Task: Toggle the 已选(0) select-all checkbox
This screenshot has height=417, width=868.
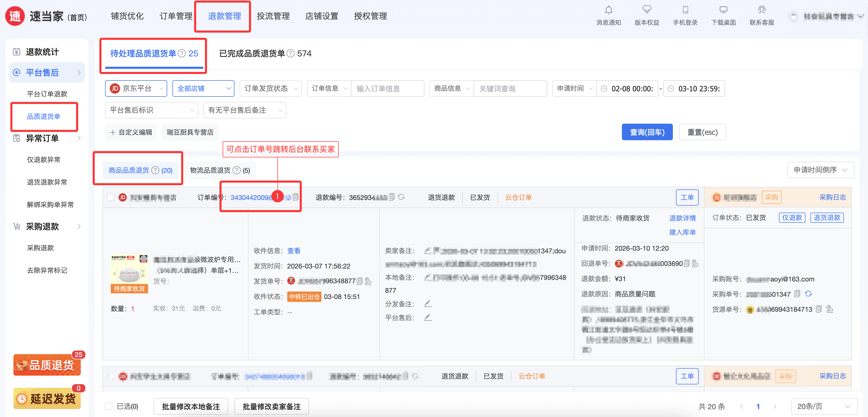Action: [x=109, y=406]
